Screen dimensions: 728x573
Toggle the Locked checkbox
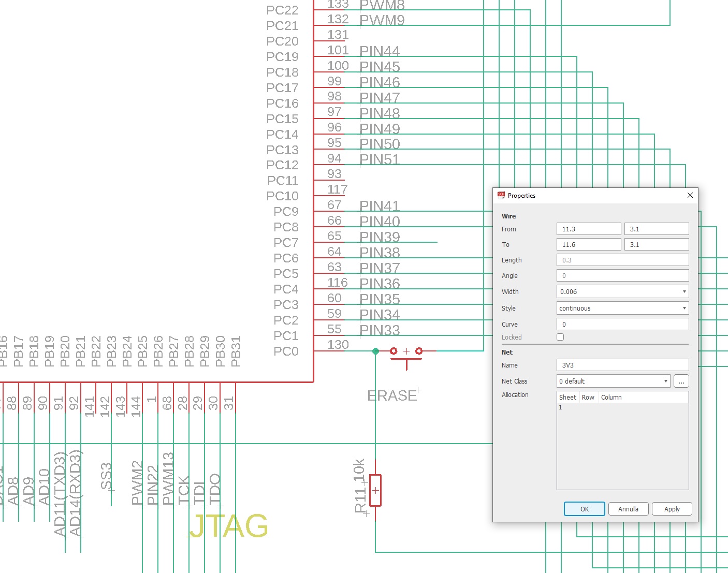click(560, 337)
